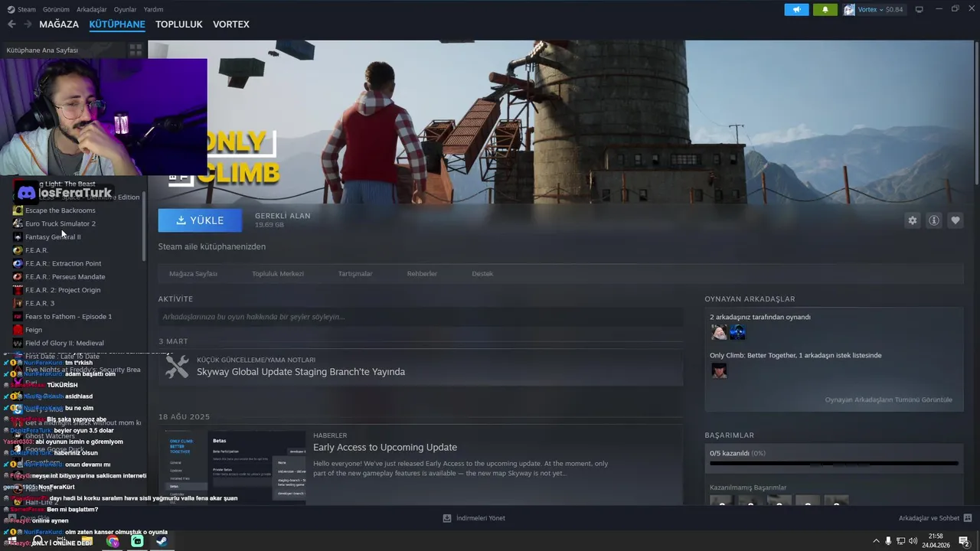Open Mağaza Sayfası game tab
980x551 pixels.
click(x=193, y=273)
